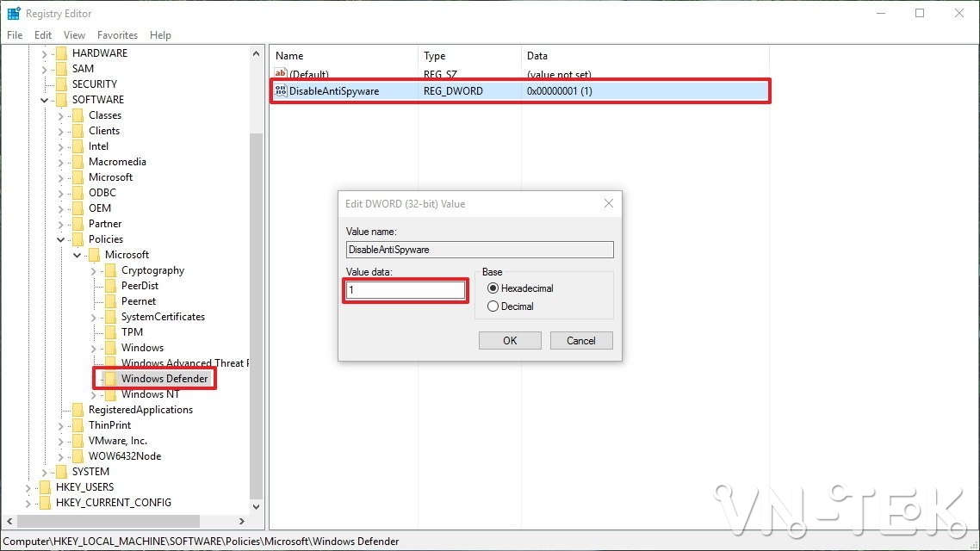Click the Cryptography folder icon
This screenshot has height=551, width=980.
click(110, 270)
